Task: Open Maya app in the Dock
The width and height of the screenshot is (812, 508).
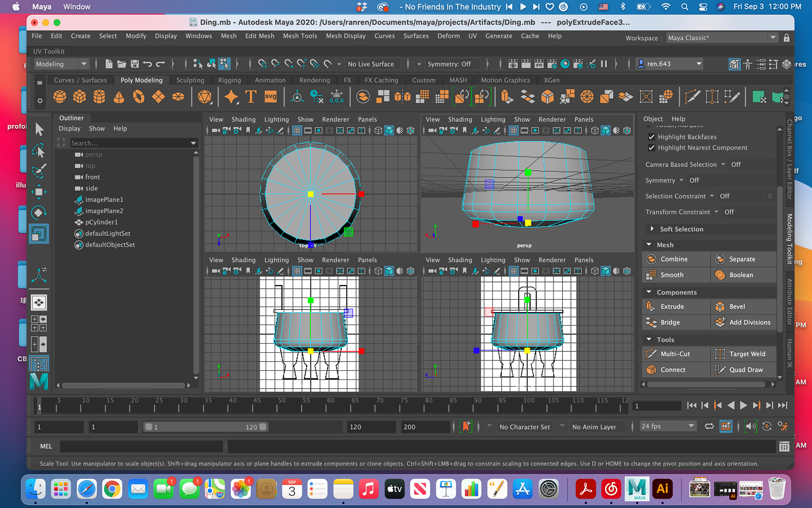Action: [637, 489]
